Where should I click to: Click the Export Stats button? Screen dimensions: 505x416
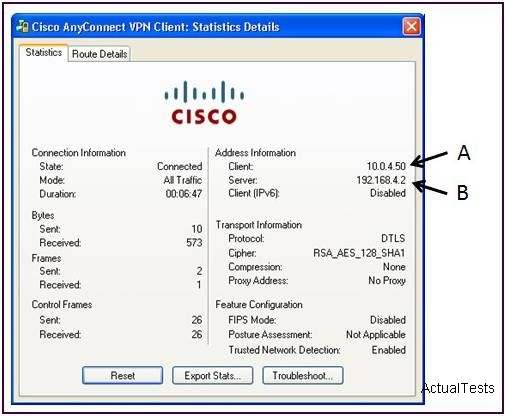213,376
